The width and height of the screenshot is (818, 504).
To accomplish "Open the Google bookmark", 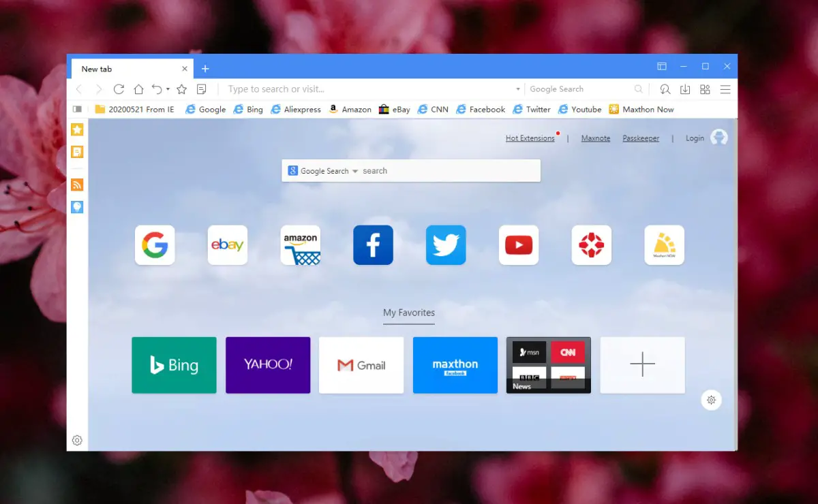I will 205,109.
